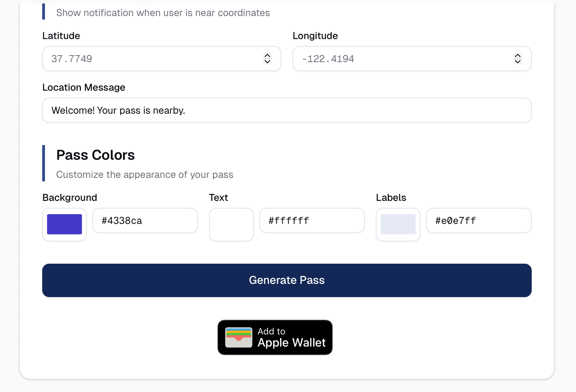This screenshot has height=392, width=576.
Task: Increment longitude using its stepper arrow
Action: pyautogui.click(x=517, y=56)
